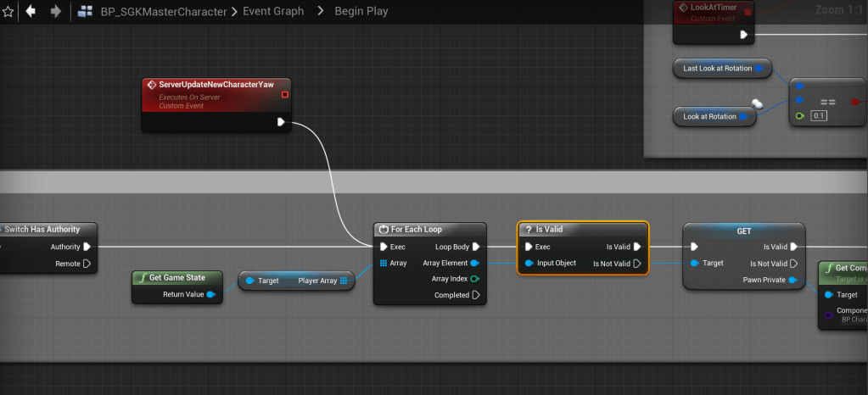This screenshot has height=395, width=868.
Task: Click the Player Array output pin
Action: [x=344, y=281]
